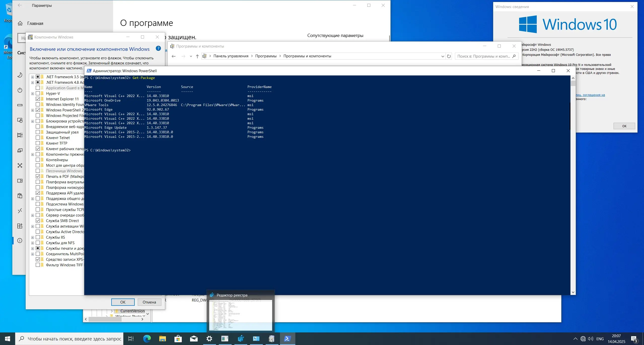Image resolution: width=644 pixels, height=345 pixels.
Task: Open Task View on taskbar
Action: pos(131,339)
